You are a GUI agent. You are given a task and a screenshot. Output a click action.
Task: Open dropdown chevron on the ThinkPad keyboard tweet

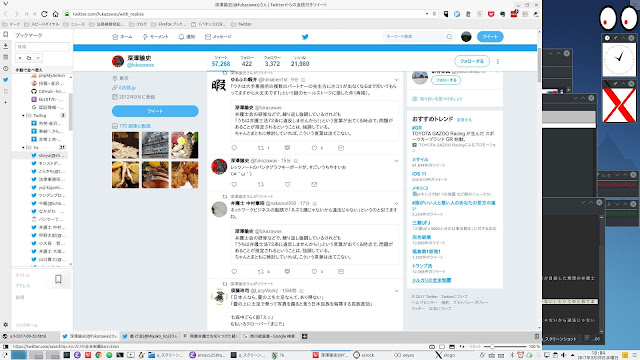click(396, 161)
